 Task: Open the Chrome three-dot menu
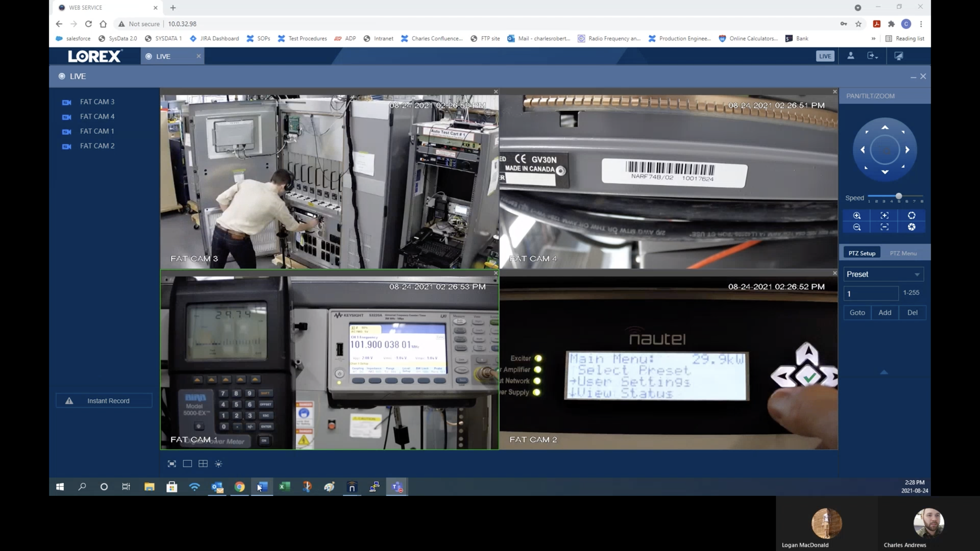(921, 24)
